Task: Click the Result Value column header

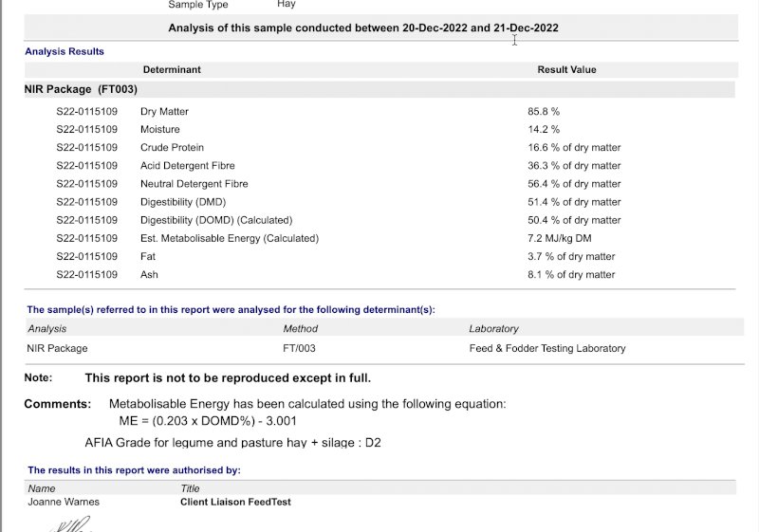Action: 566,69
